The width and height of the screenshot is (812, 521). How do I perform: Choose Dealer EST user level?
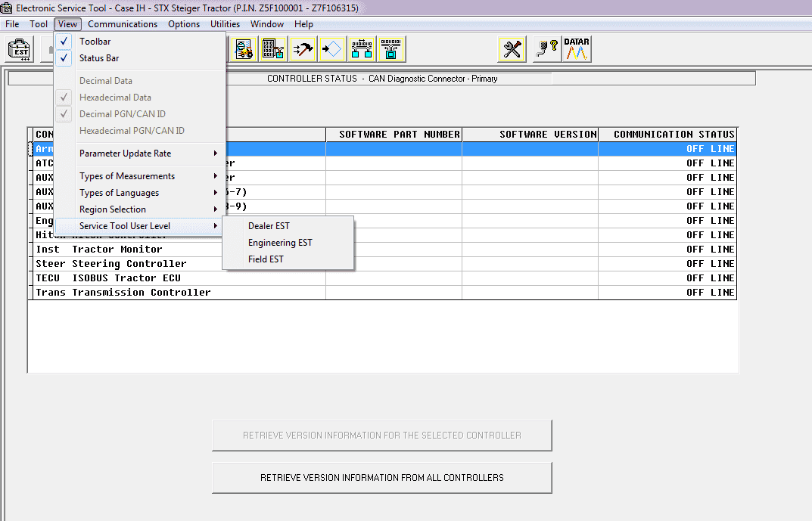(x=288, y=226)
